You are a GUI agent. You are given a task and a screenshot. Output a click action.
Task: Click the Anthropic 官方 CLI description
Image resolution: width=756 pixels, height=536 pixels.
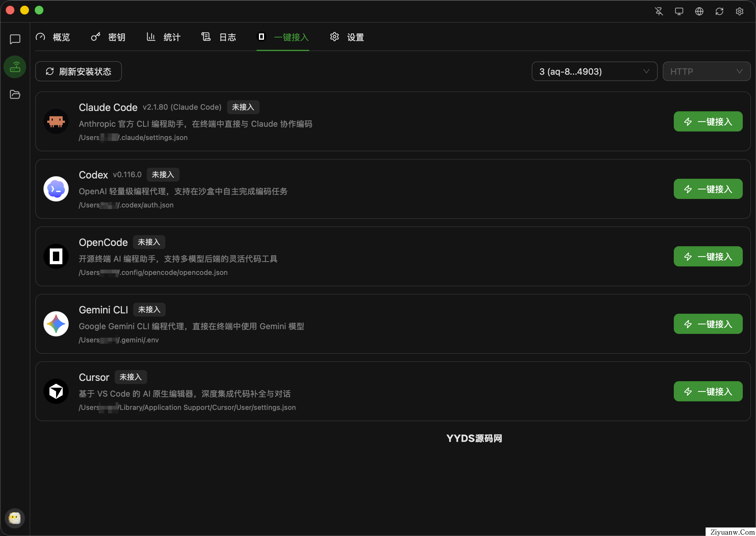tap(196, 124)
